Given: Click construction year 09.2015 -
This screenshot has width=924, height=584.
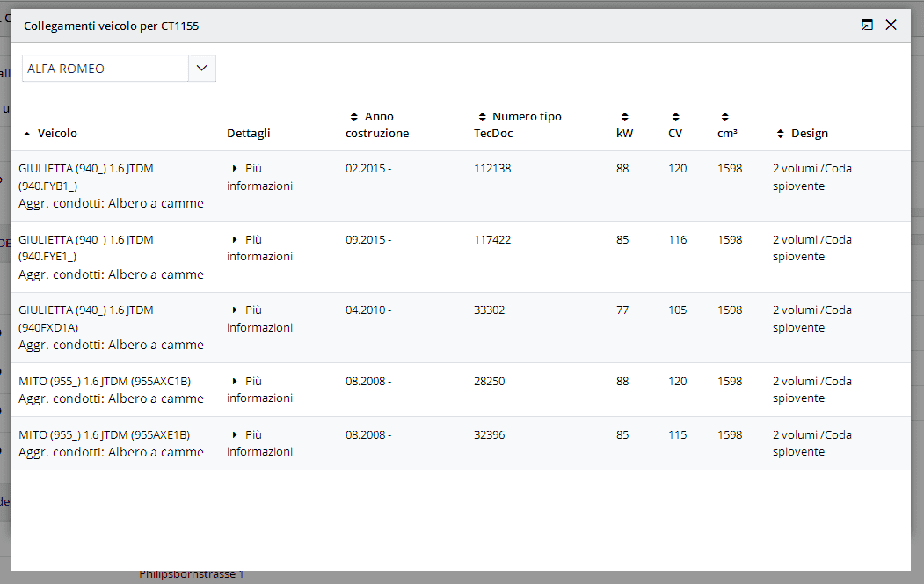Looking at the screenshot, I should tap(368, 240).
